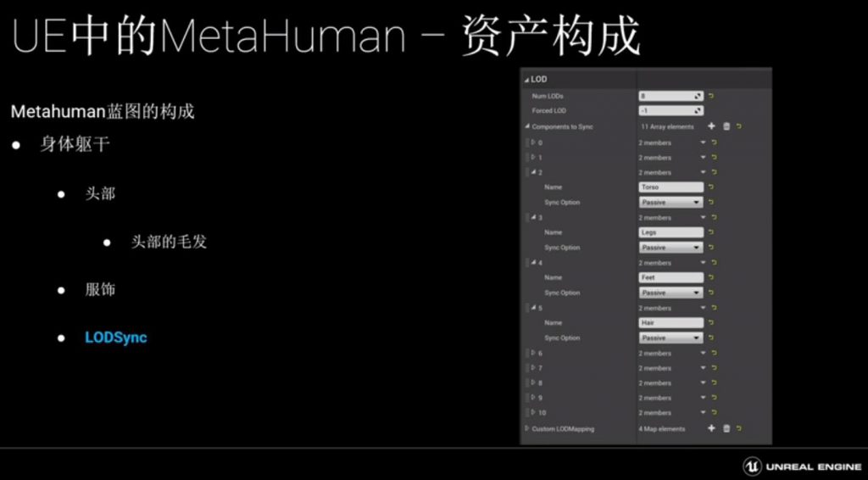Reset the Feet name field to default

click(x=711, y=277)
